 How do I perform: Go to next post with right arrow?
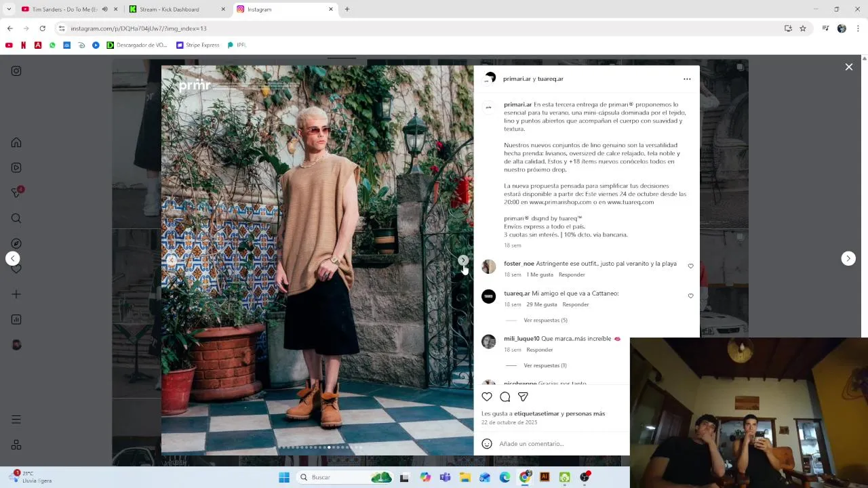848,258
